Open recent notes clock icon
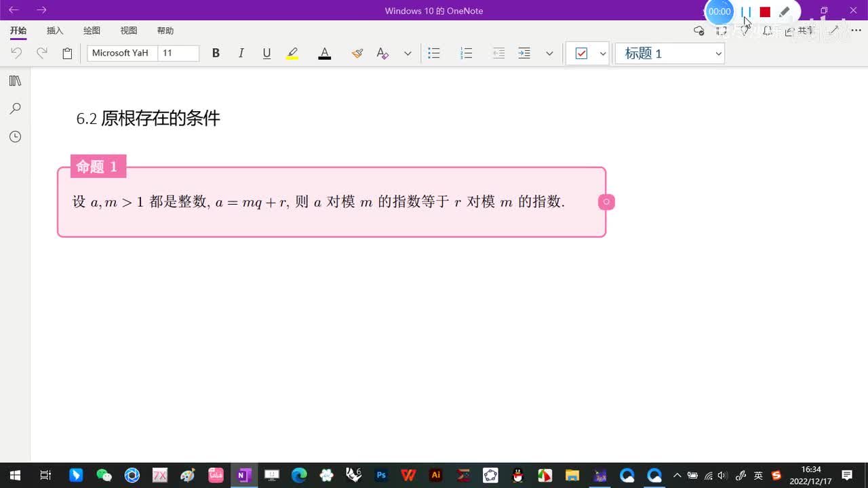Image resolution: width=868 pixels, height=488 pixels. tap(15, 137)
